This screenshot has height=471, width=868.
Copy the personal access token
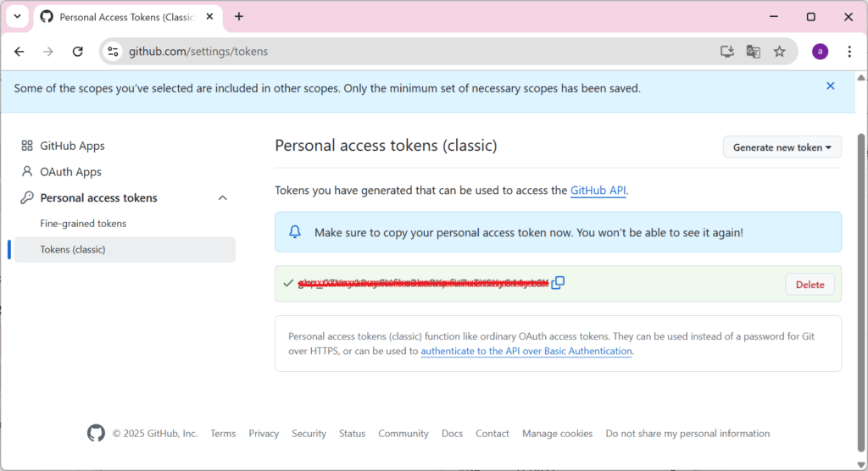(x=558, y=283)
